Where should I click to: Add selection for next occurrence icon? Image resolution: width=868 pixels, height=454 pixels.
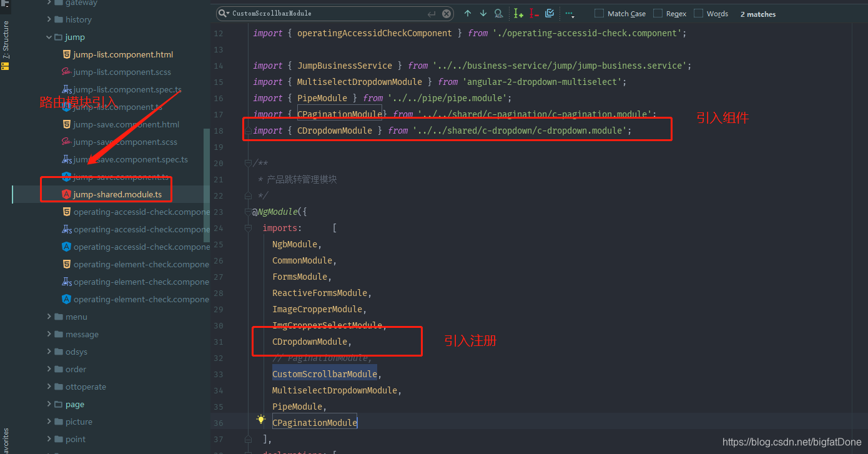[x=518, y=13]
